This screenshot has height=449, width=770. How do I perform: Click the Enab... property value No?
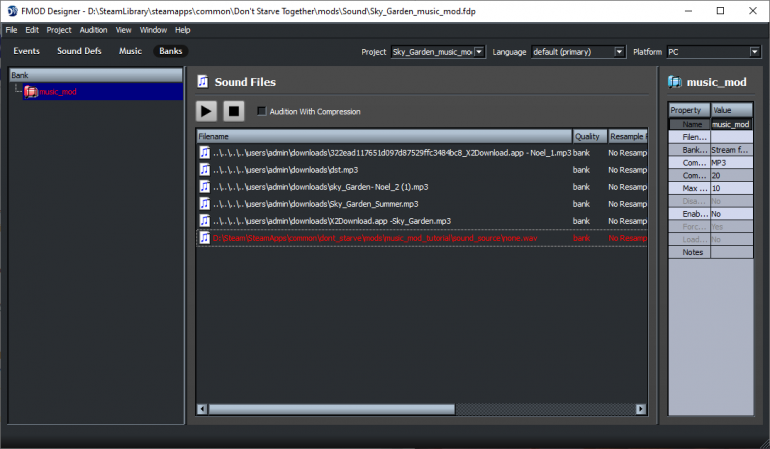pyautogui.click(x=732, y=214)
